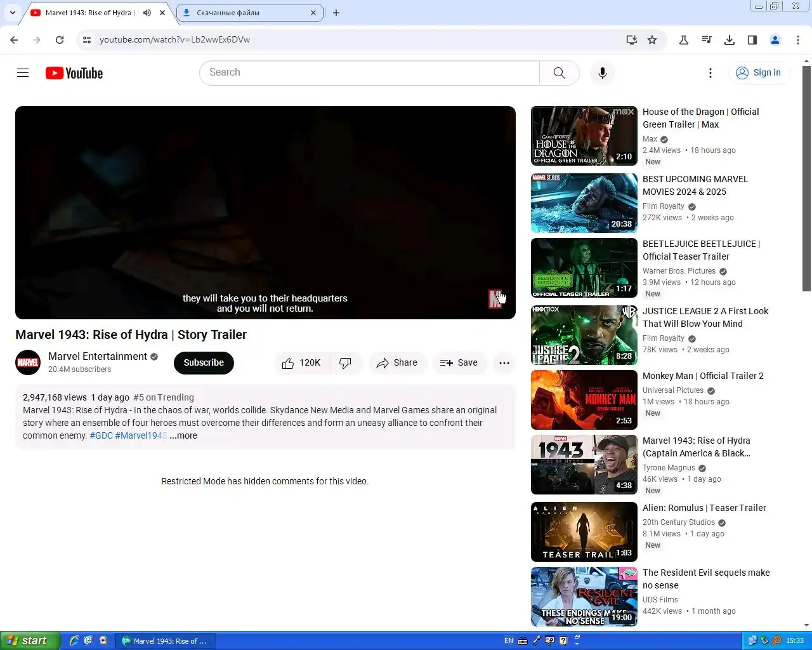Viewport: 812px width, 650px height.
Task: Open Monkey Man Official Trailer 2 title
Action: pos(703,376)
